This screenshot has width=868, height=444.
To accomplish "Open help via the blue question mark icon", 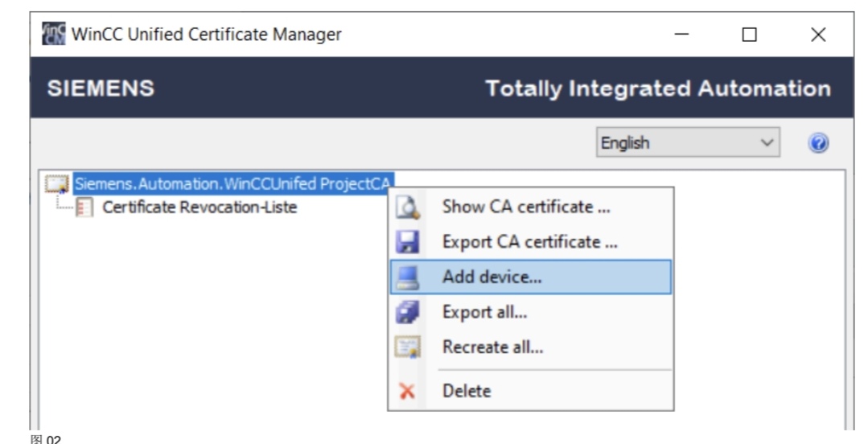I will coord(818,143).
